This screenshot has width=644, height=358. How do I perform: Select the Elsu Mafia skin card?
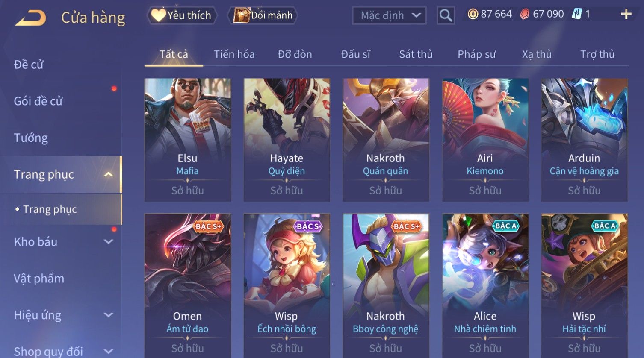pyautogui.click(x=188, y=140)
